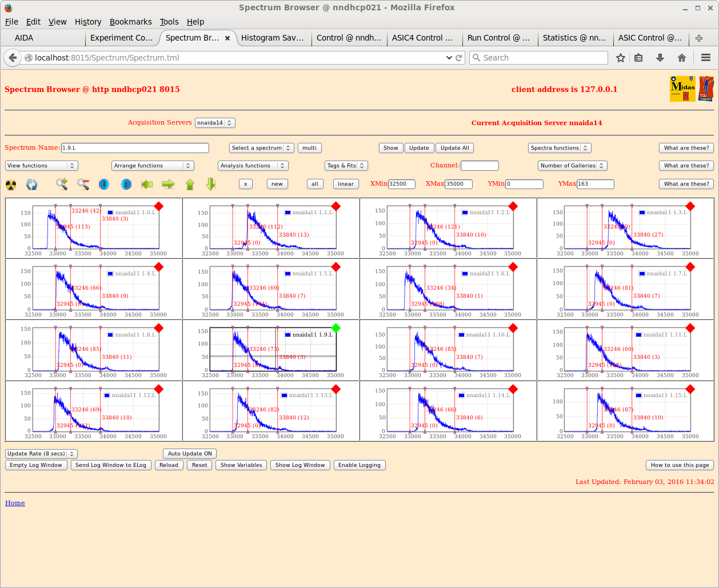
Task: Click the blue refresh arrows icon
Action: coord(32,185)
